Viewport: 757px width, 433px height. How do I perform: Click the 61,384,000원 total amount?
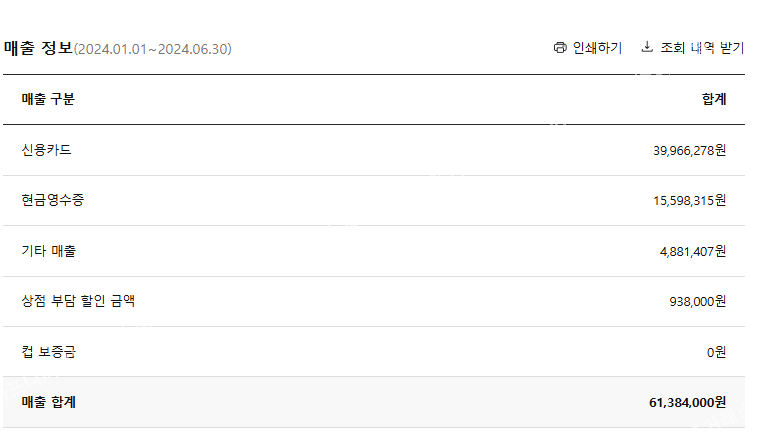pos(687,402)
